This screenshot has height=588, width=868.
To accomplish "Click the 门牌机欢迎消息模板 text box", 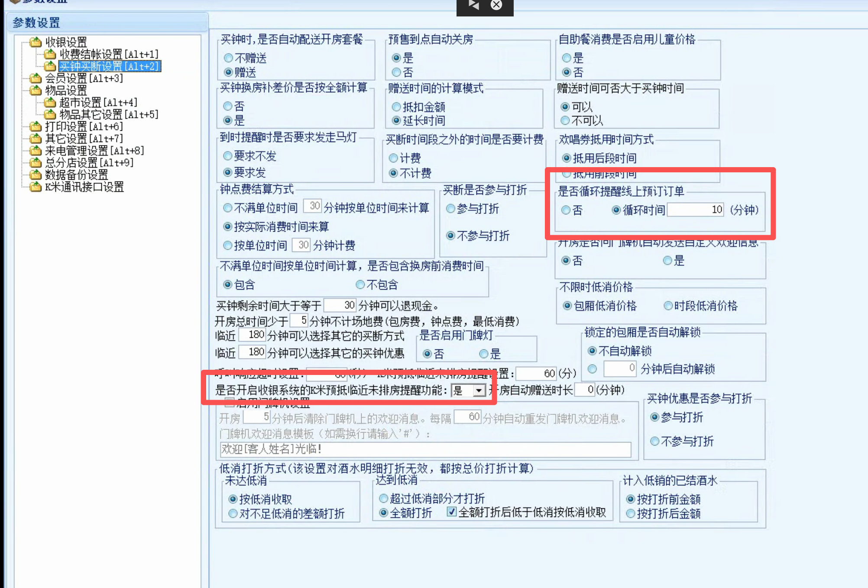I will pos(425,449).
